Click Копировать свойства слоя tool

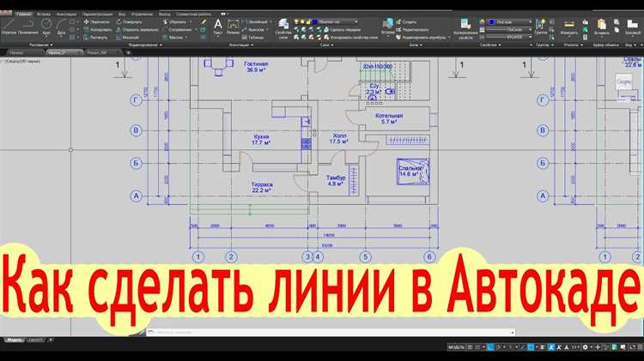[x=351, y=37]
